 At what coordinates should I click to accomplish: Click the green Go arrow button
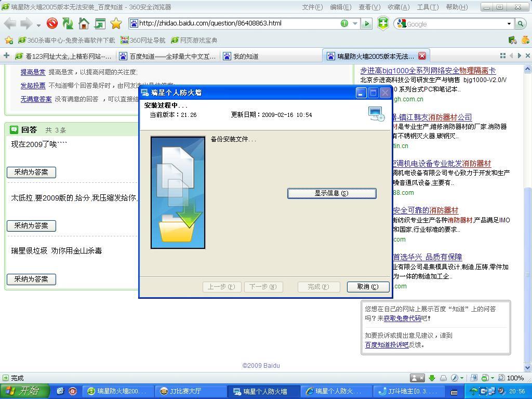tap(366, 24)
